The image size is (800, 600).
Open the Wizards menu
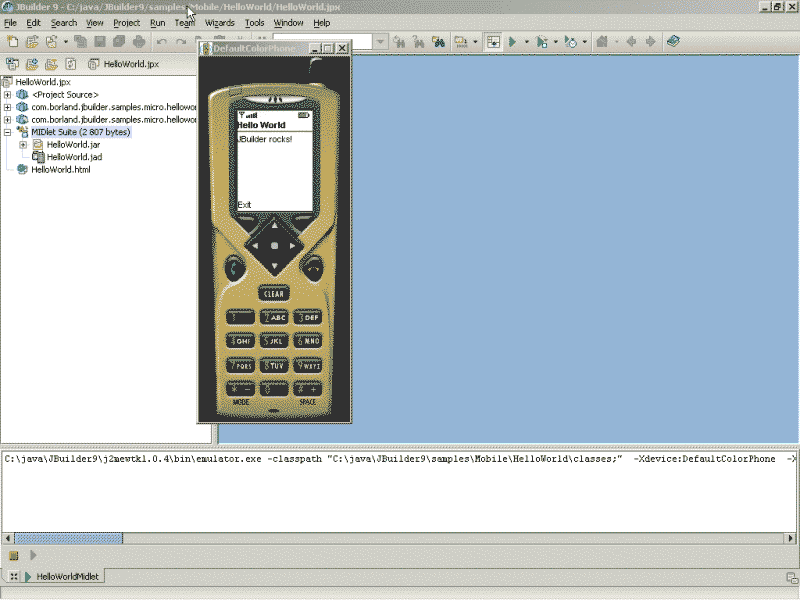219,22
